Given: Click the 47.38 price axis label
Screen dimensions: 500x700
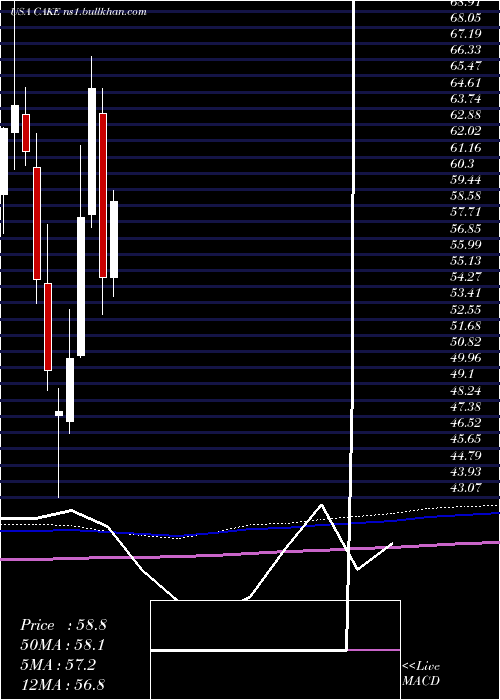Looking at the screenshot, I should point(466,407).
